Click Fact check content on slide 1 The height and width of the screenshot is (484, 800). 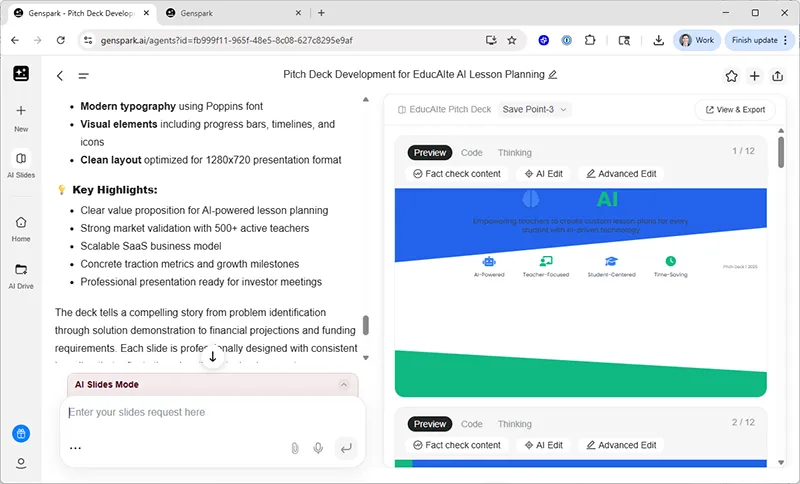(x=456, y=173)
